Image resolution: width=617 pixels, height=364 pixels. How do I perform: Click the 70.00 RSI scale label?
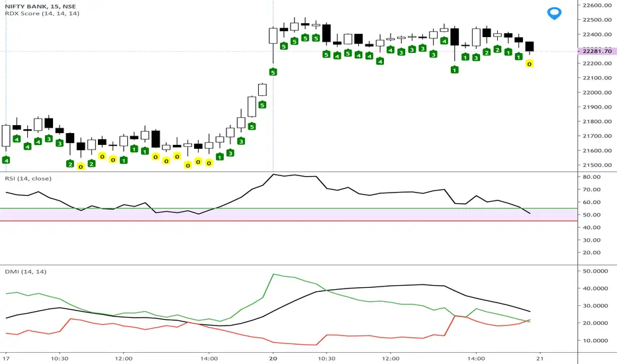591,190
